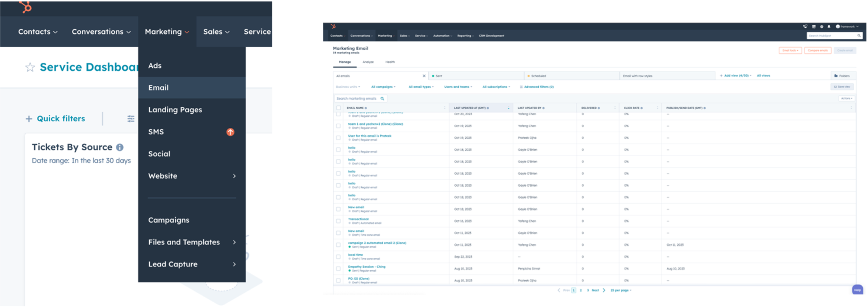Click the HubSpot sprocket logo in left panel
868x308 pixels.
tap(26, 7)
